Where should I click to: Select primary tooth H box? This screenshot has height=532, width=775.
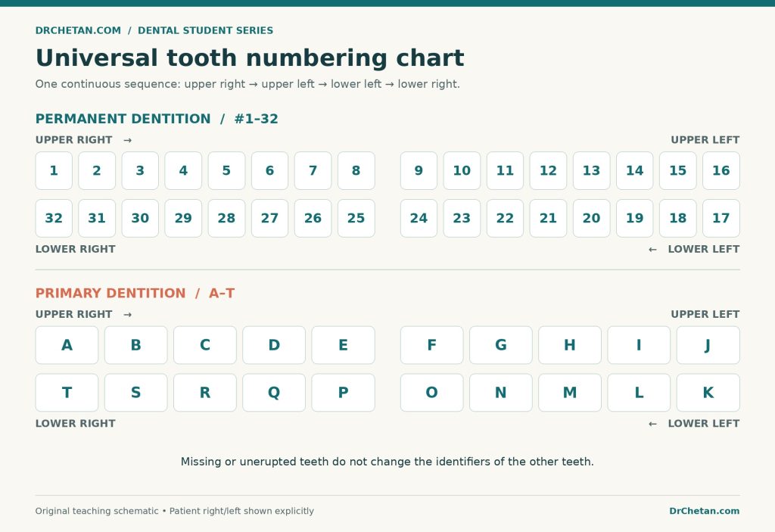coord(570,345)
